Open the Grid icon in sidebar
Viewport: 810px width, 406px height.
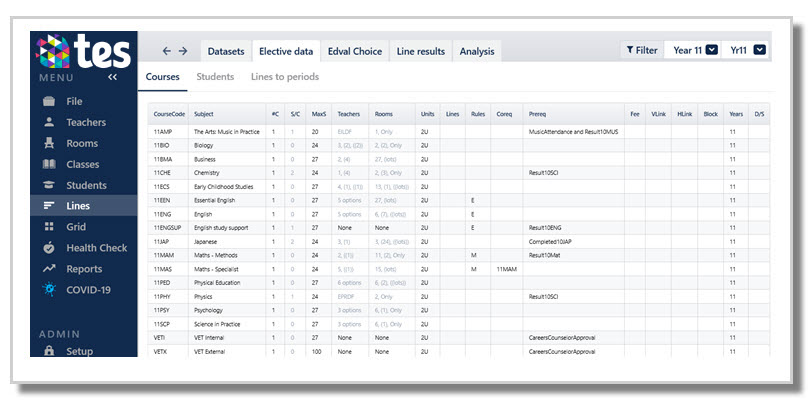point(49,226)
